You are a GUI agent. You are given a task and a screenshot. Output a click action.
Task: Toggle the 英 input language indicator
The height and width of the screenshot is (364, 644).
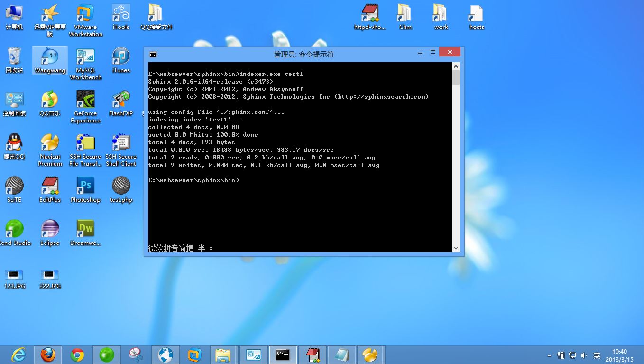[x=597, y=355]
